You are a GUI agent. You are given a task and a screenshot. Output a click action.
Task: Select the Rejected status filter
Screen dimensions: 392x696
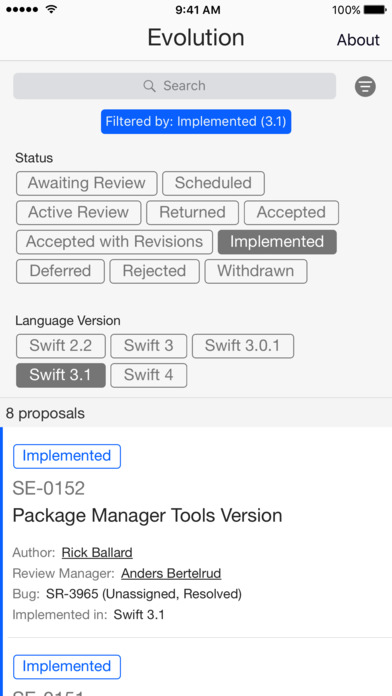[x=154, y=271]
